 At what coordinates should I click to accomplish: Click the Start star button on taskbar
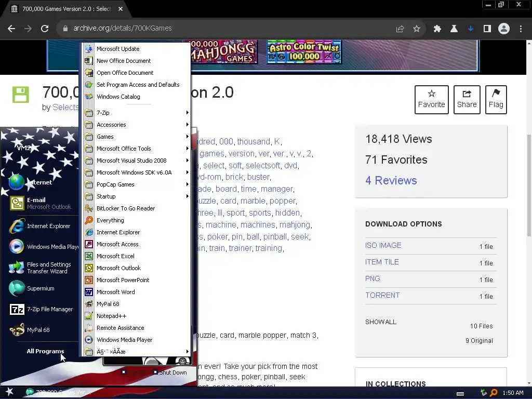[9, 392]
